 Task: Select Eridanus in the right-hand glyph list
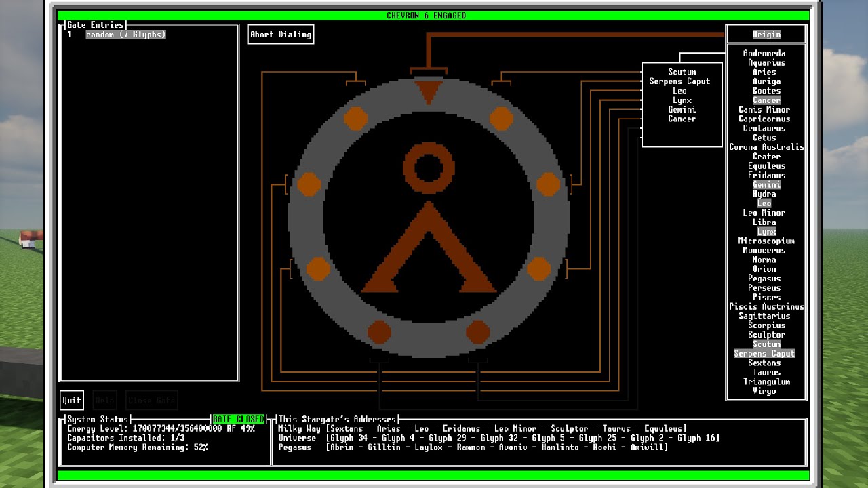point(766,176)
